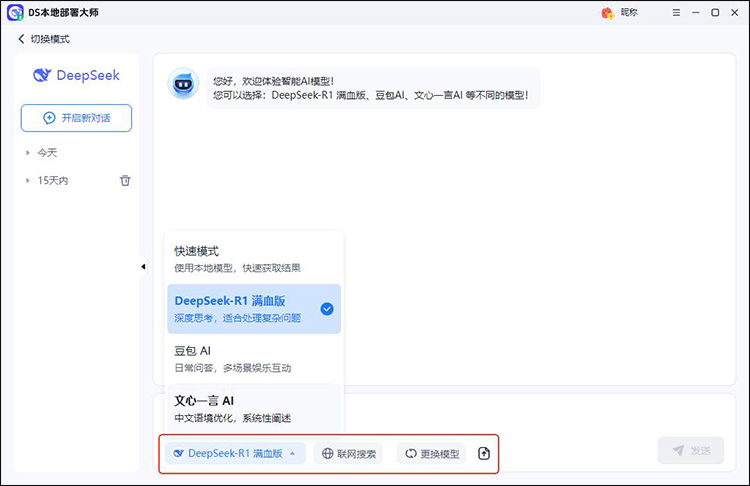750x486 pixels.
Task: Click the greeting text 您好，欢迎体验智能AI模型
Action: click(274, 81)
